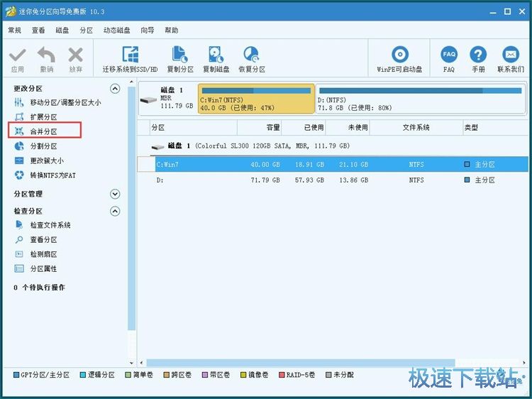The image size is (532, 399).
Task: Minimize the partition wizard window
Action: pyautogui.click(x=493, y=12)
